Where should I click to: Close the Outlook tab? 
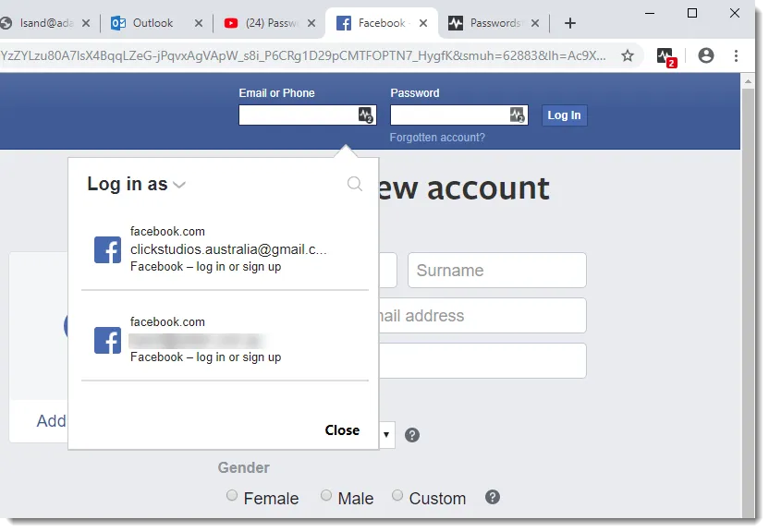(x=198, y=23)
